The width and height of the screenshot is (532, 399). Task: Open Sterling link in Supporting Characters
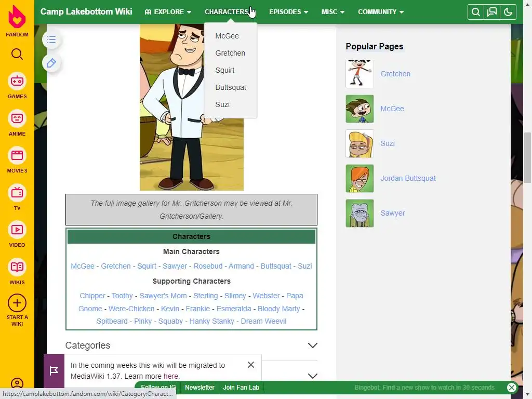206,296
